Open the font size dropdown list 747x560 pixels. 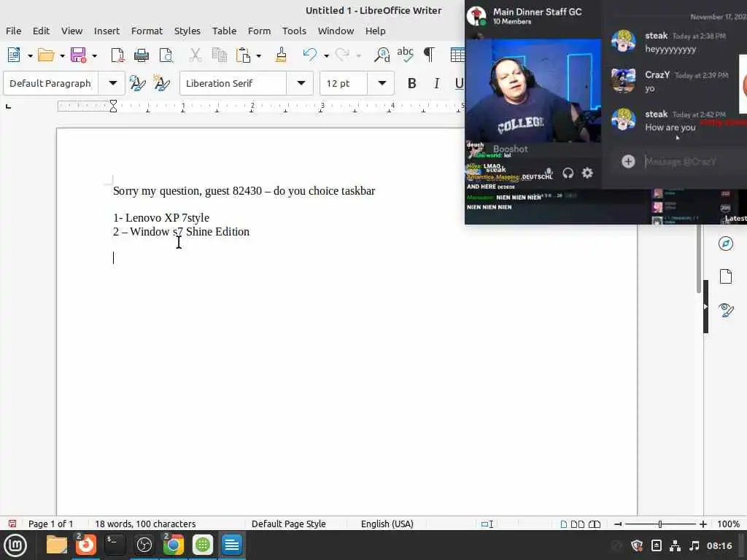click(382, 83)
